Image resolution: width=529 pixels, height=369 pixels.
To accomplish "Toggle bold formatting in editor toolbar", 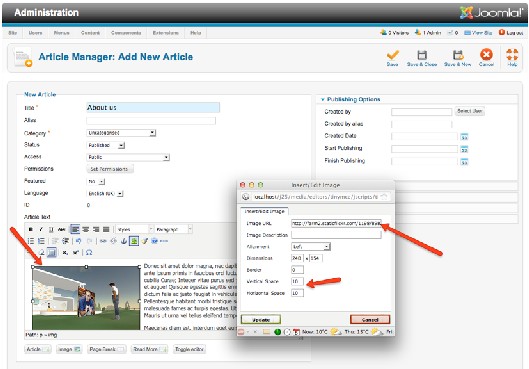I will pyautogui.click(x=31, y=229).
